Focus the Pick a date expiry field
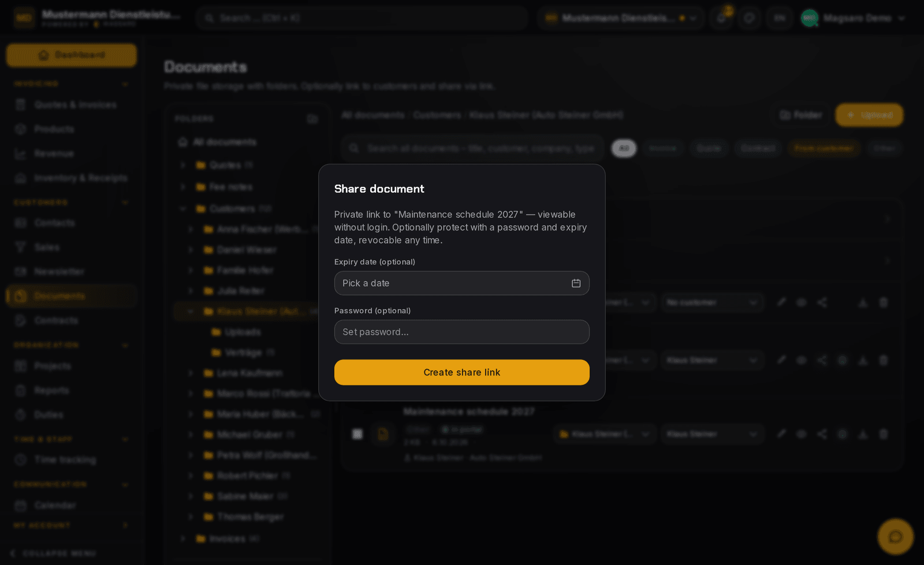Screen dimensions: 924x565 tap(461, 283)
